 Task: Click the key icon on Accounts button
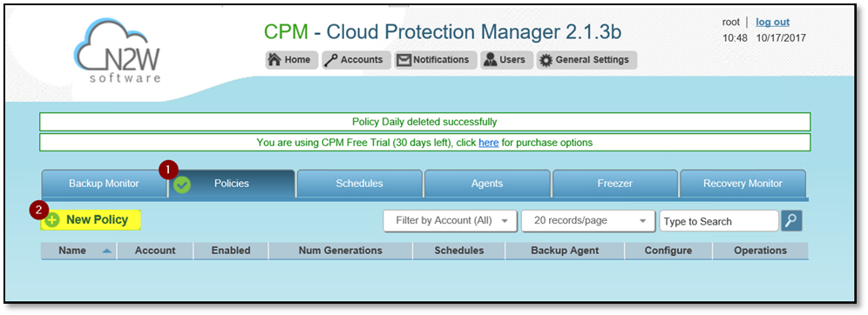pos(331,60)
